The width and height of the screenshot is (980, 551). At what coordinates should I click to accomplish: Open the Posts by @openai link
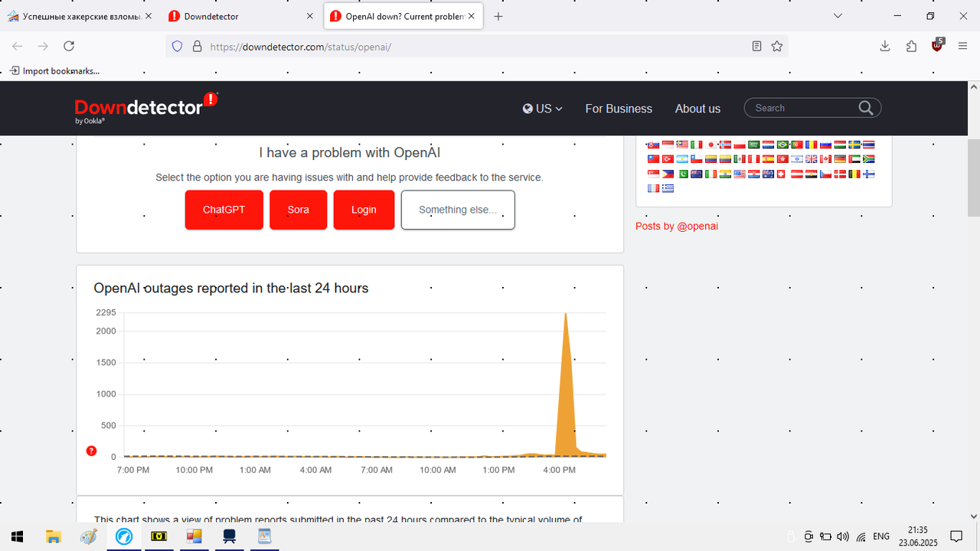[x=677, y=226]
